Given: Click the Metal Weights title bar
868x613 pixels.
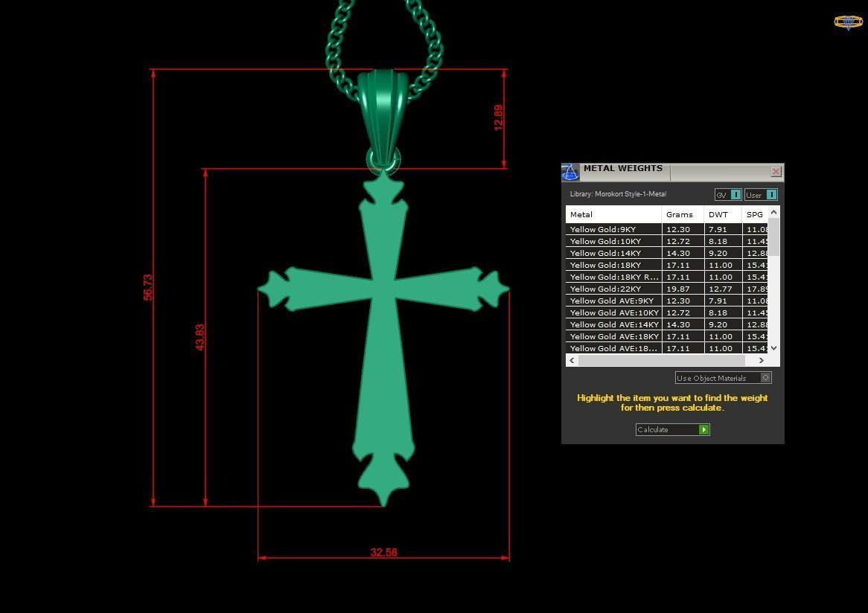Looking at the screenshot, I should tap(673, 172).
